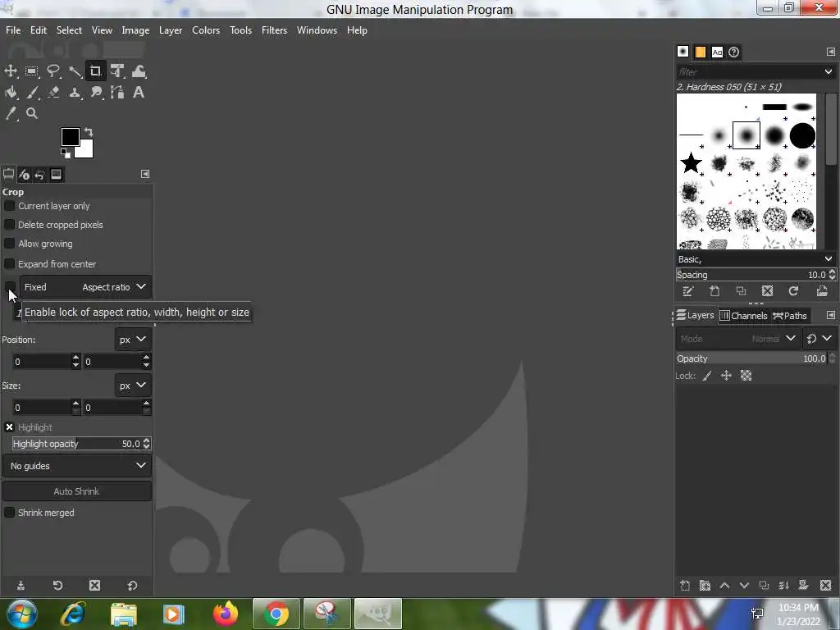Open the Filters menu
Image resolution: width=840 pixels, height=630 pixels.
274,30
